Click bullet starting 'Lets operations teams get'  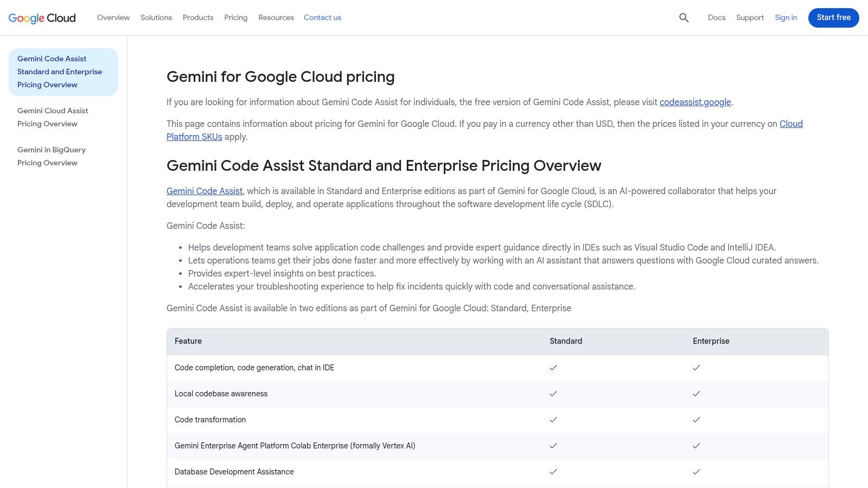[503, 260]
